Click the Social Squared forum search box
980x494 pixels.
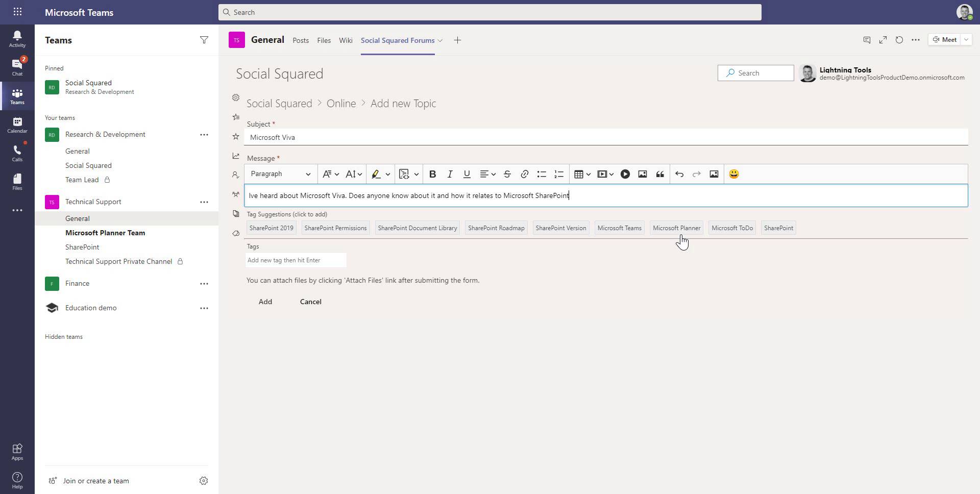click(755, 73)
